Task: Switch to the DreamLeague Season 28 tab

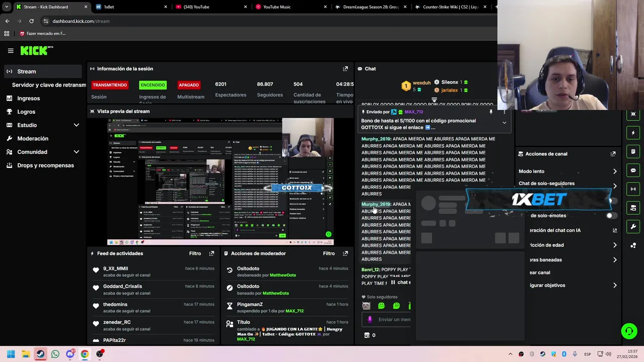Action: [x=372, y=7]
